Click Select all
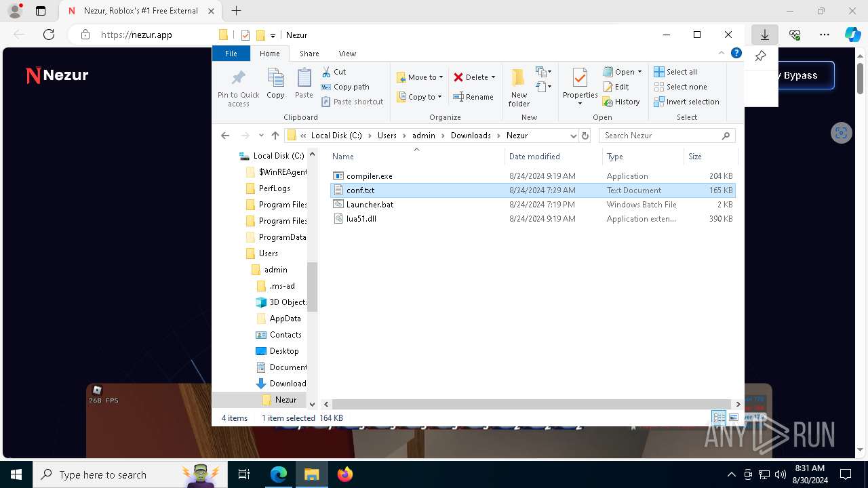Viewport: 868px width, 488px height. 675,72
